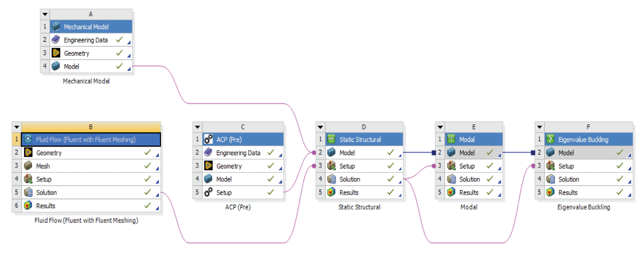Open system D dropdown arrow menu
Image resolution: width=644 pixels, height=256 pixels.
(320, 127)
